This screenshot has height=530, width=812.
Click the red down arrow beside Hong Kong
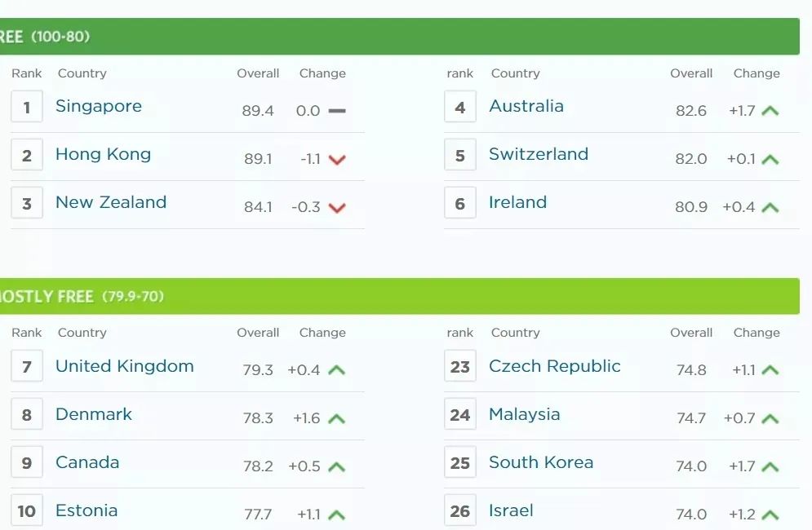point(337,160)
